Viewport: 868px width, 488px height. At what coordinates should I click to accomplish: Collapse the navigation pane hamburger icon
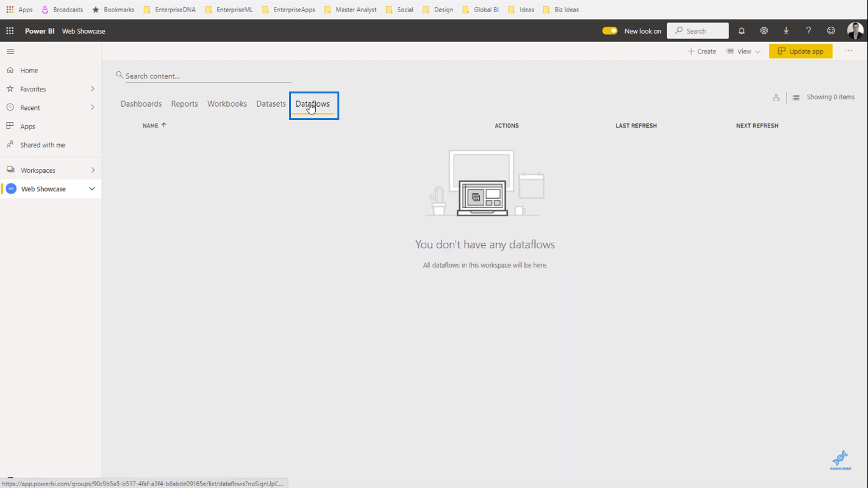click(x=10, y=51)
